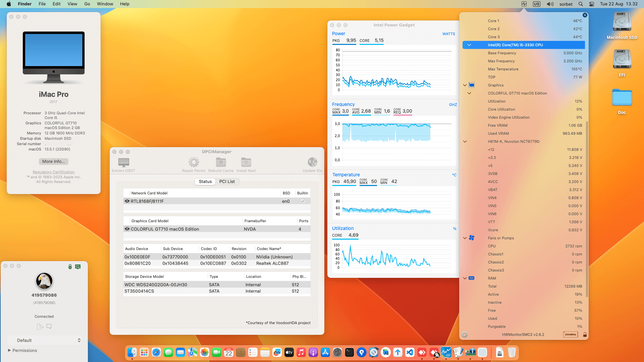The image size is (644, 362).
Task: Click green lock icon in remote panel
Action: point(70,267)
